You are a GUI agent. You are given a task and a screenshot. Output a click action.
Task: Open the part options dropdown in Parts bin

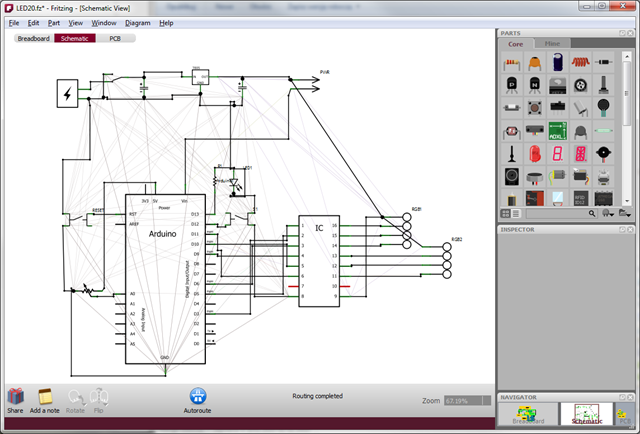coord(608,213)
